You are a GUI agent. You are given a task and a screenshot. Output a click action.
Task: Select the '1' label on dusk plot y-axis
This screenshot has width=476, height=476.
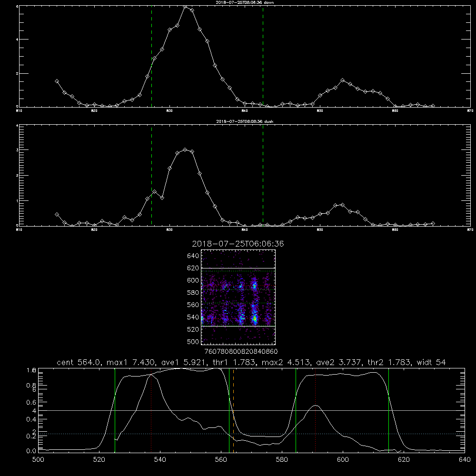click(x=17, y=201)
